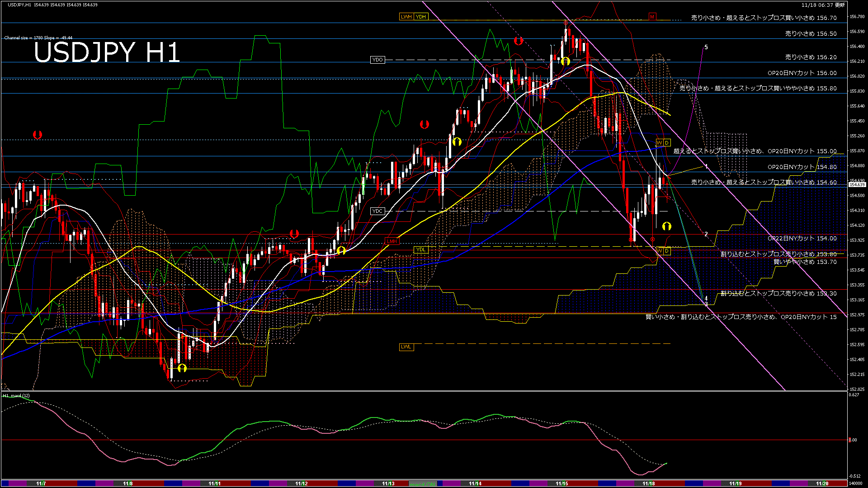Viewport: 868px width, 488px height.
Task: Click 買いやや小さめ 153.70 annotation
Action: [x=805, y=262]
